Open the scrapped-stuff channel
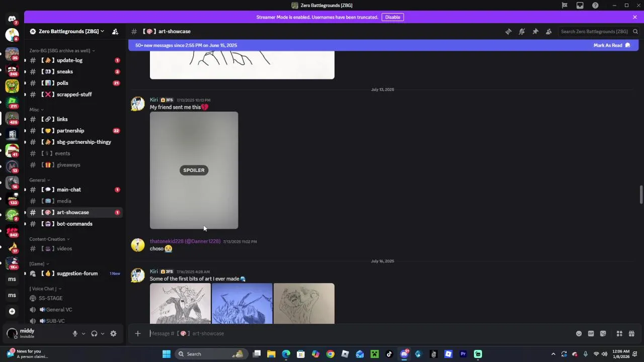This screenshot has height=362, width=644. (74, 95)
